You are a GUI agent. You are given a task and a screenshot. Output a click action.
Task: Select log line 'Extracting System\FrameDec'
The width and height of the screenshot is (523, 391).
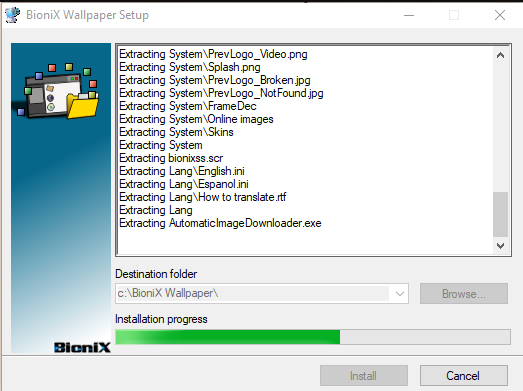pyautogui.click(x=188, y=106)
